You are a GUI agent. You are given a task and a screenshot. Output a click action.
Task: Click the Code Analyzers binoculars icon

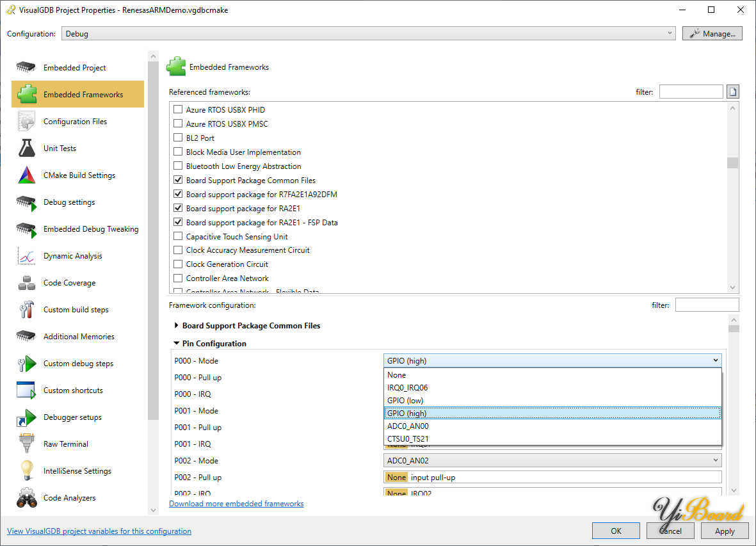26,498
